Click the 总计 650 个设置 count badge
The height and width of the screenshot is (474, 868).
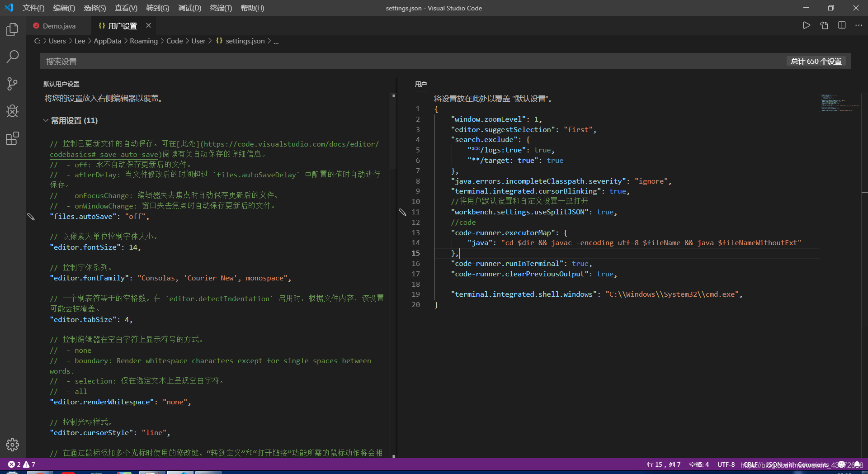[x=816, y=61]
